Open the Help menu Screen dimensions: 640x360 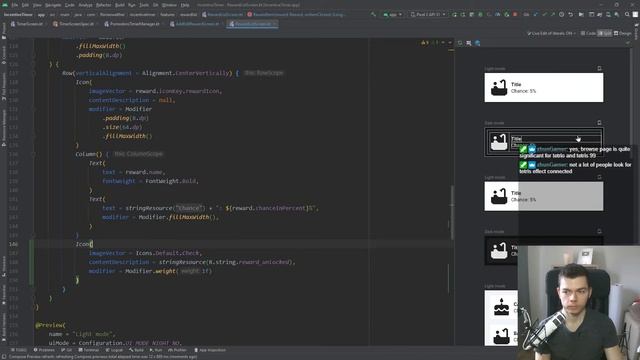(x=185, y=5)
